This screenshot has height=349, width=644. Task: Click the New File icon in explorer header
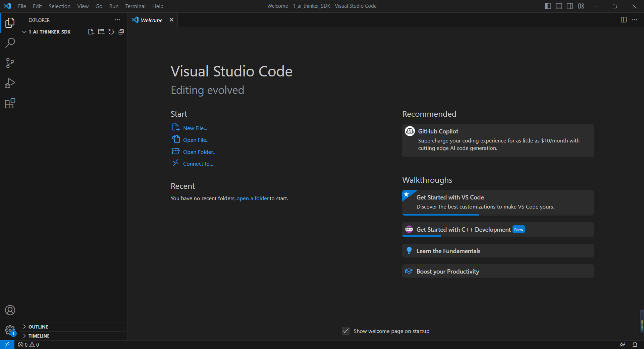point(91,32)
